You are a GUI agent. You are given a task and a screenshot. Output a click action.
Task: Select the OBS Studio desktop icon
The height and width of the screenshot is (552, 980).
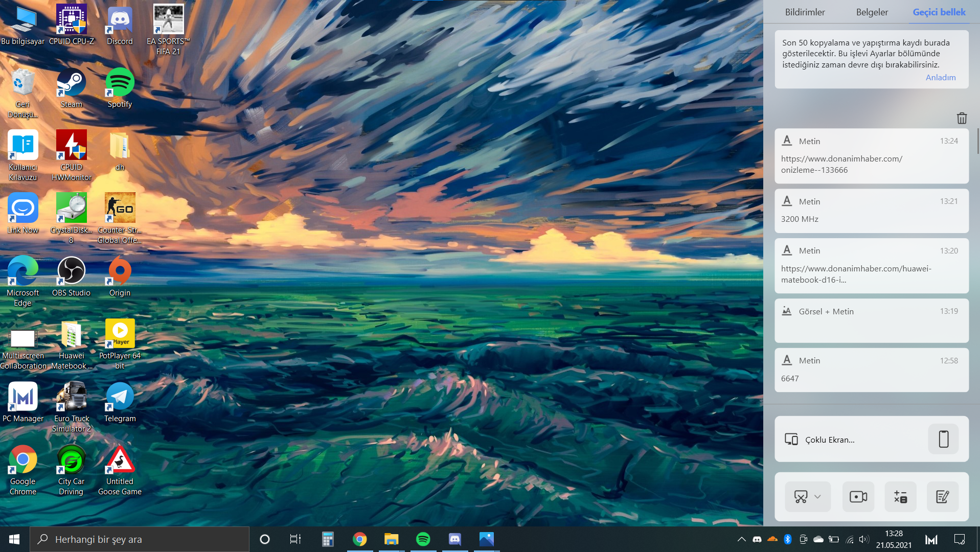(x=72, y=277)
